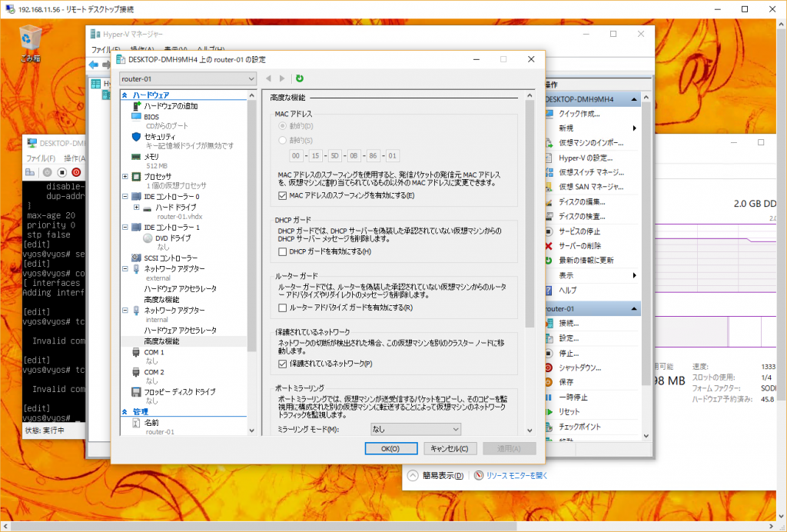Viewport: 787px width, 532px height.
Task: Select the ハードウェアの追加 icon in the hardware tree
Action: pos(137,106)
